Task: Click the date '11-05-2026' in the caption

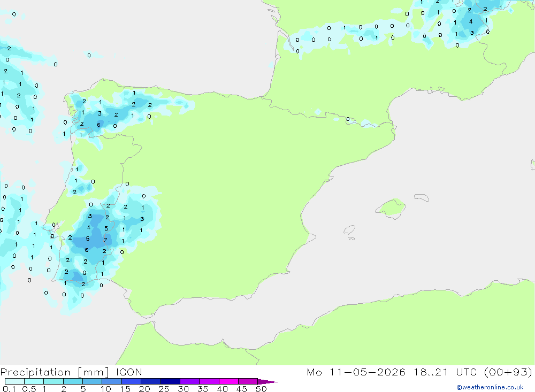Action: click(368, 372)
